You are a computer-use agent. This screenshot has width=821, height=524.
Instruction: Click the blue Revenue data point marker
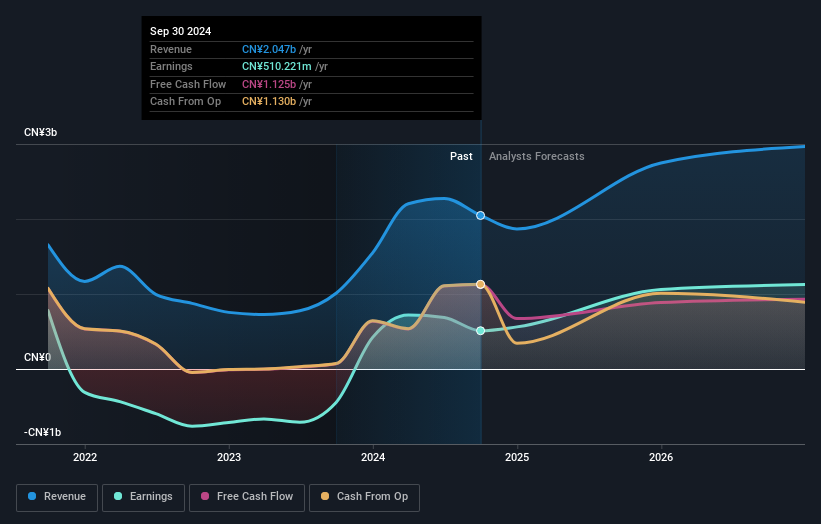tap(481, 216)
